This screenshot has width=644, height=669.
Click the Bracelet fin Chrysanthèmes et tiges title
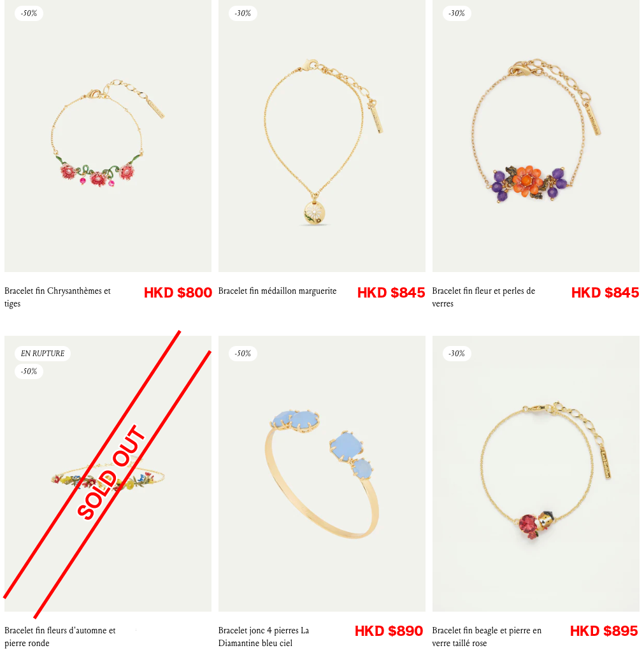pos(57,297)
